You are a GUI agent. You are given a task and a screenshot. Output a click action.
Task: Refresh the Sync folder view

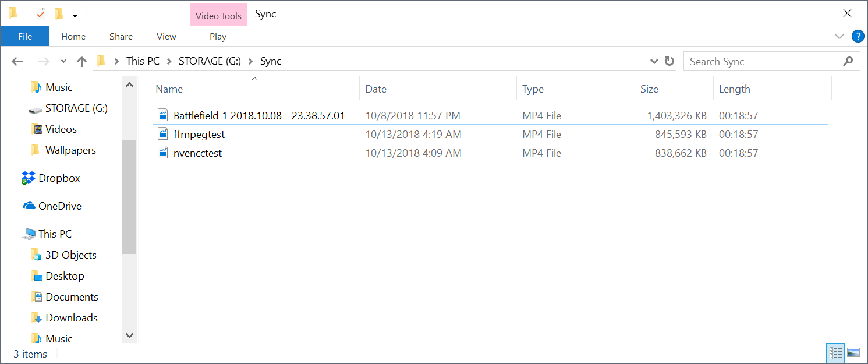click(669, 61)
